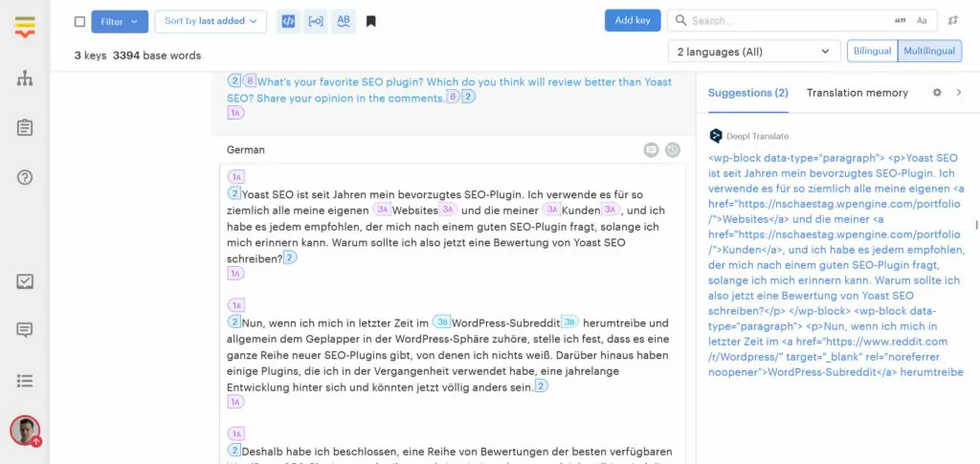Viewport: 980px width, 464px height.
Task: Click the 2 tag after 'anders sein.'
Action: point(542,387)
